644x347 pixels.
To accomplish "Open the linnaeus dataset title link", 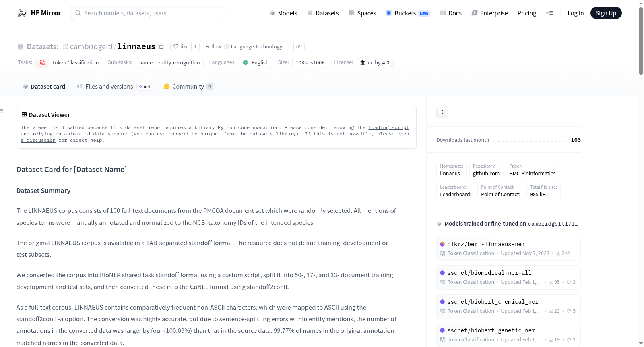I will [136, 46].
